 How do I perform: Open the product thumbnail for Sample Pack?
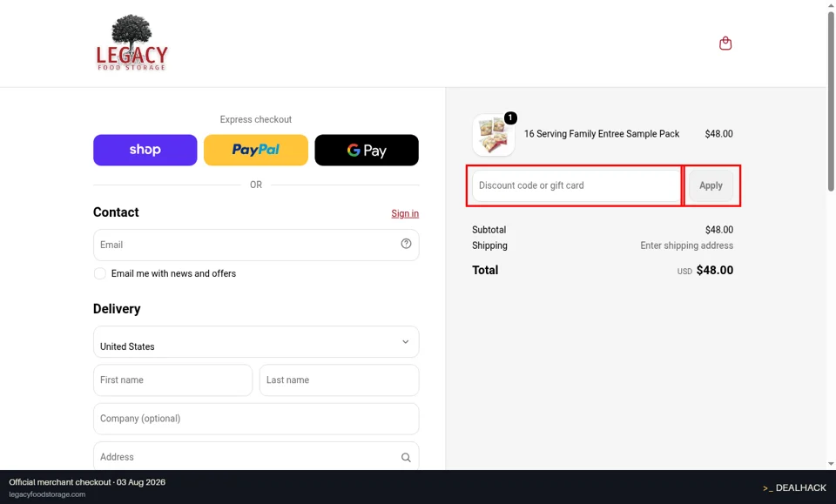coord(493,135)
